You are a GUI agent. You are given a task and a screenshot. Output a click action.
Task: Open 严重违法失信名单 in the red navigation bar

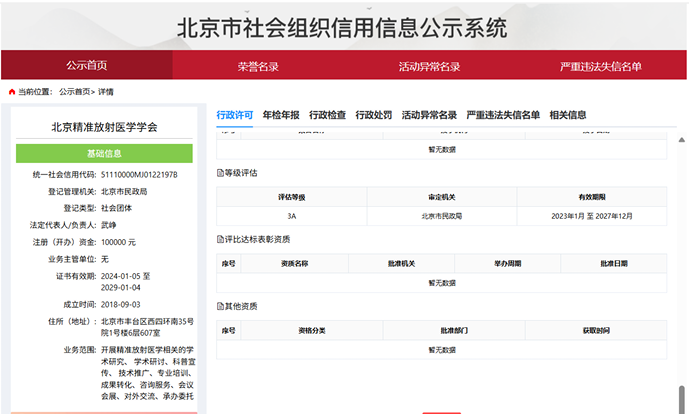(601, 66)
